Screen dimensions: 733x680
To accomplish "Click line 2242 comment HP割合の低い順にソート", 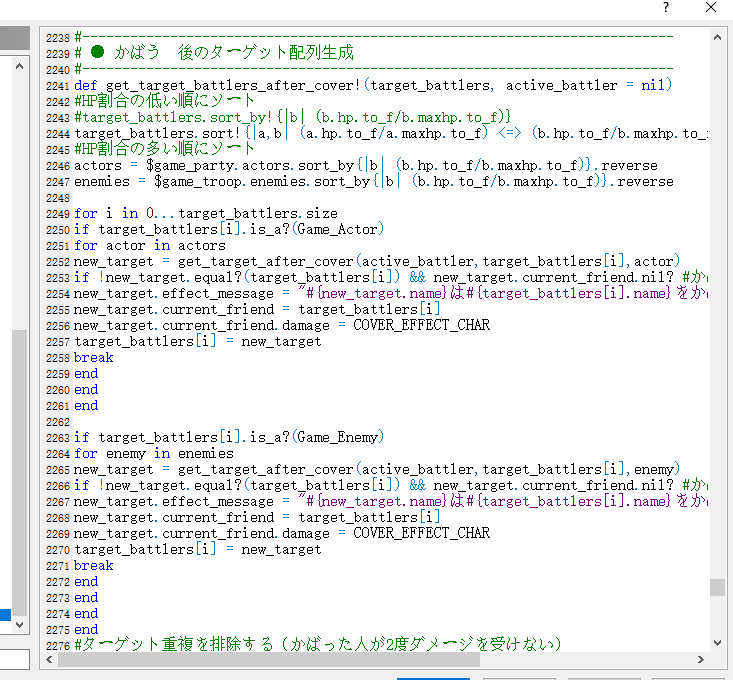I will [164, 101].
